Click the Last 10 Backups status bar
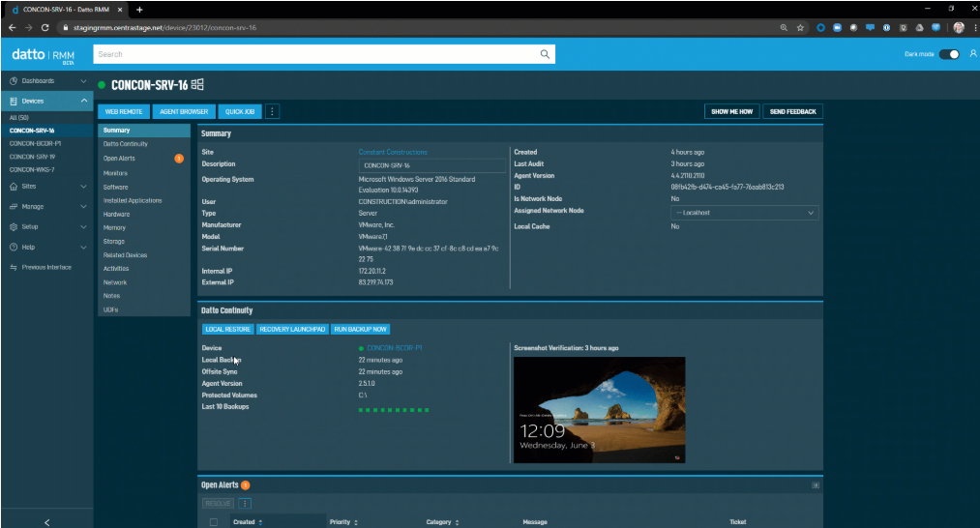This screenshot has height=528, width=980. click(394, 410)
